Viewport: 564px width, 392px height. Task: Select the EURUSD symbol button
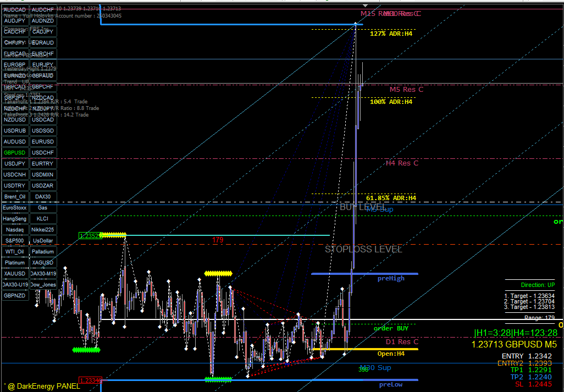(43, 142)
